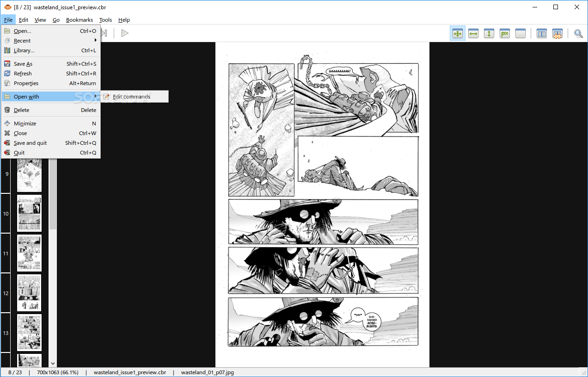Open the Help menu
This screenshot has height=377, width=588.
pyautogui.click(x=124, y=20)
